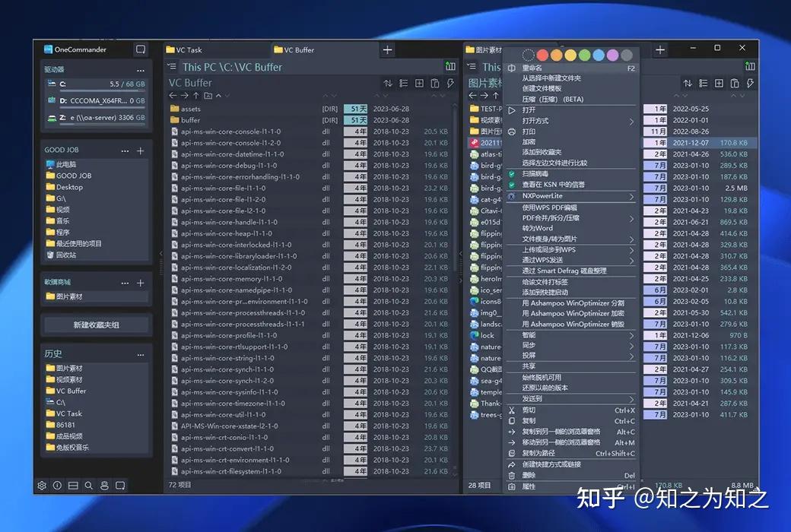791x532 pixels.
Task: Open OneCommander settings via the gear icon
Action: pos(42,484)
